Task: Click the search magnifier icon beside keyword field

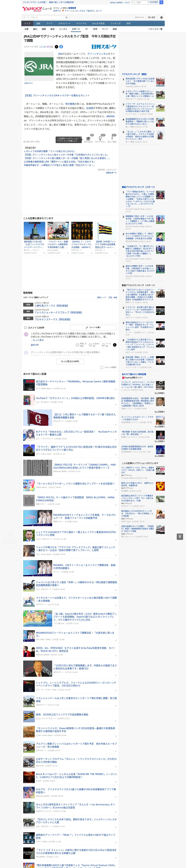Action: [66, 18]
